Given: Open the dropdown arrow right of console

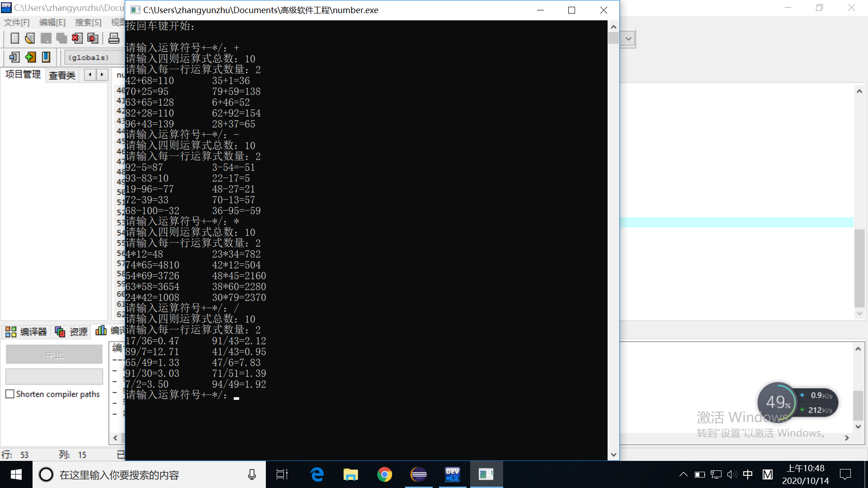Looking at the screenshot, I should [628, 39].
